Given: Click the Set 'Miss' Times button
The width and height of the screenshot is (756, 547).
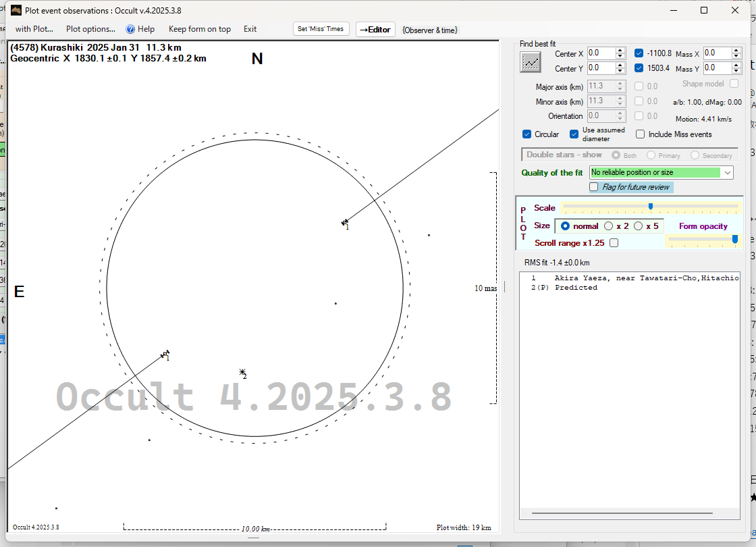Looking at the screenshot, I should pyautogui.click(x=321, y=29).
